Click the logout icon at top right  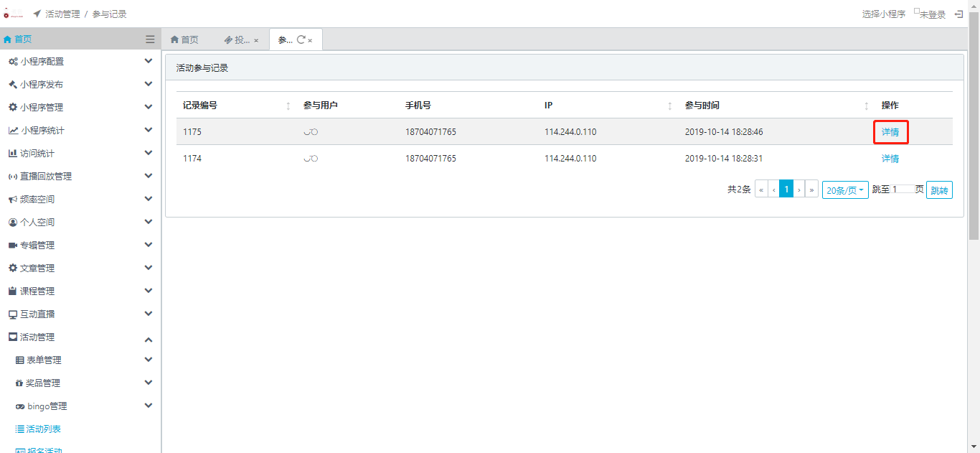pyautogui.click(x=958, y=14)
